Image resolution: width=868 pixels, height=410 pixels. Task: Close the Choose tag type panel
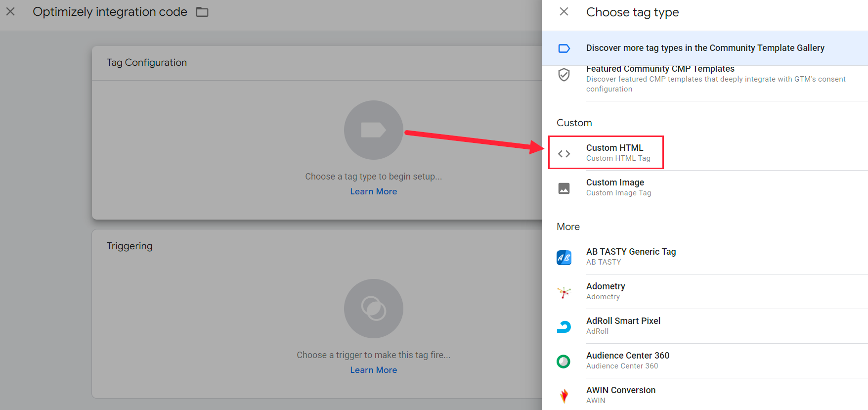pyautogui.click(x=564, y=12)
